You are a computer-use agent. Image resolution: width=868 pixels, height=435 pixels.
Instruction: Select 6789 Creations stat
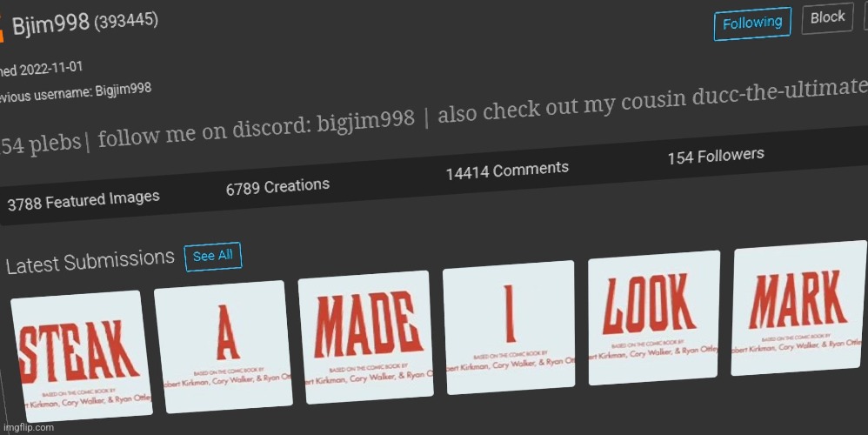[277, 187]
